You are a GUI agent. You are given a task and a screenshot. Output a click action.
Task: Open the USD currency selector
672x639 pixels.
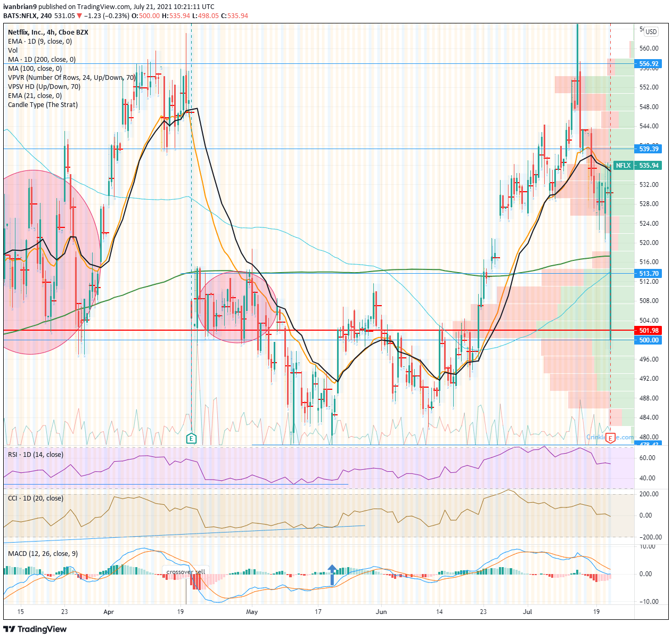pyautogui.click(x=651, y=31)
